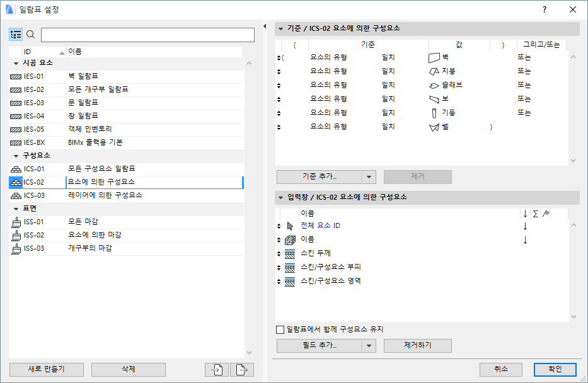588x383 pixels.
Task: Click 필드 추가... button
Action: [x=320, y=346]
